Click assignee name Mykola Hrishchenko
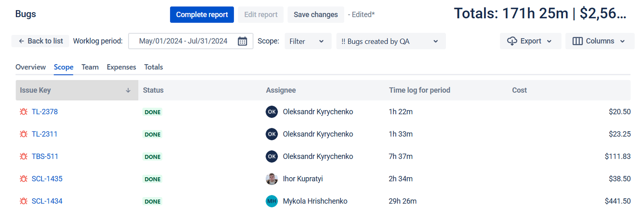644x215 pixels. coord(315,201)
